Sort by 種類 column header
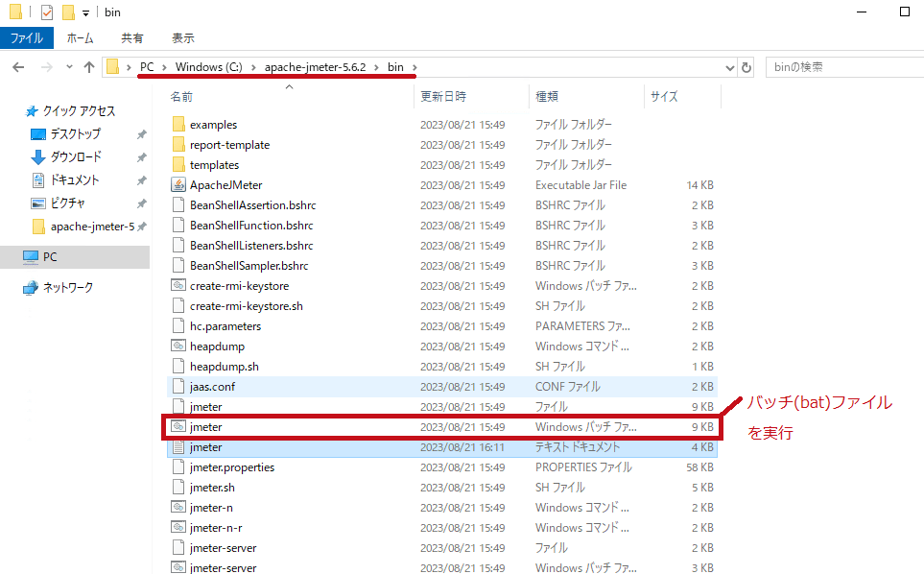924x574 pixels. (x=547, y=97)
